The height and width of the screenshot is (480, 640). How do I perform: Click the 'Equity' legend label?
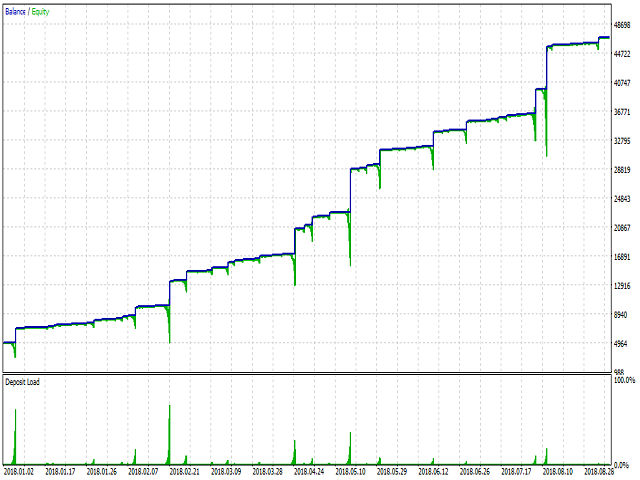(x=40, y=12)
